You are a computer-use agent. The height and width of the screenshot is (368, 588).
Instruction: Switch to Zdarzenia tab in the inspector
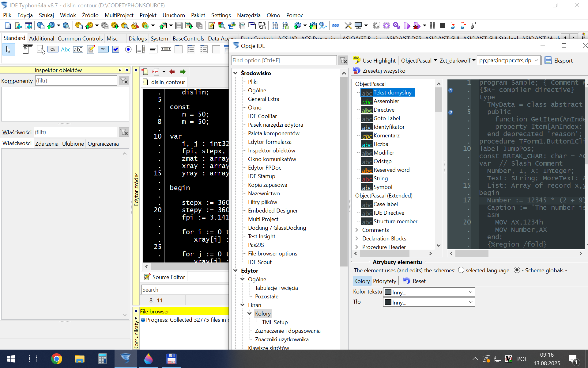click(47, 144)
